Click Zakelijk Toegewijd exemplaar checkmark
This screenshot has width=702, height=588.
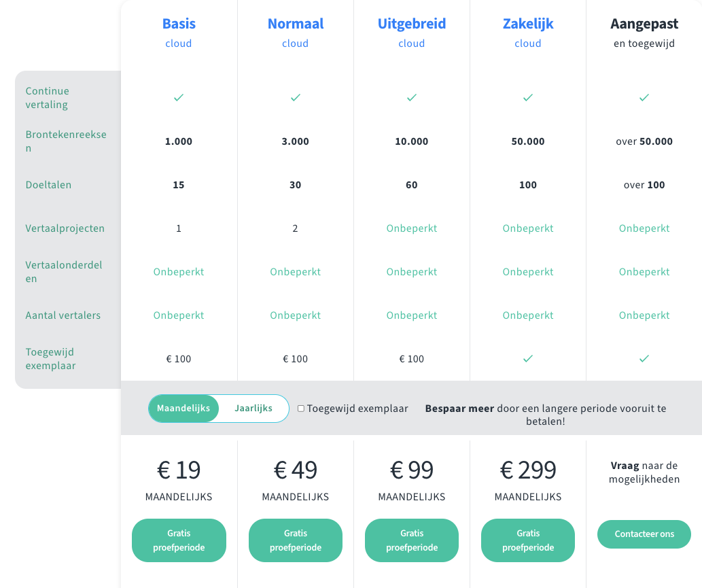coord(528,358)
